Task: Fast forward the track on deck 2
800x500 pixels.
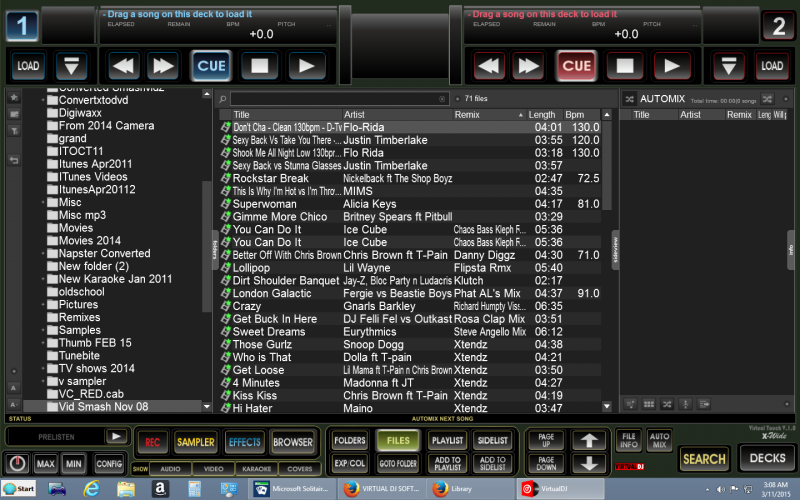Action: [528, 66]
